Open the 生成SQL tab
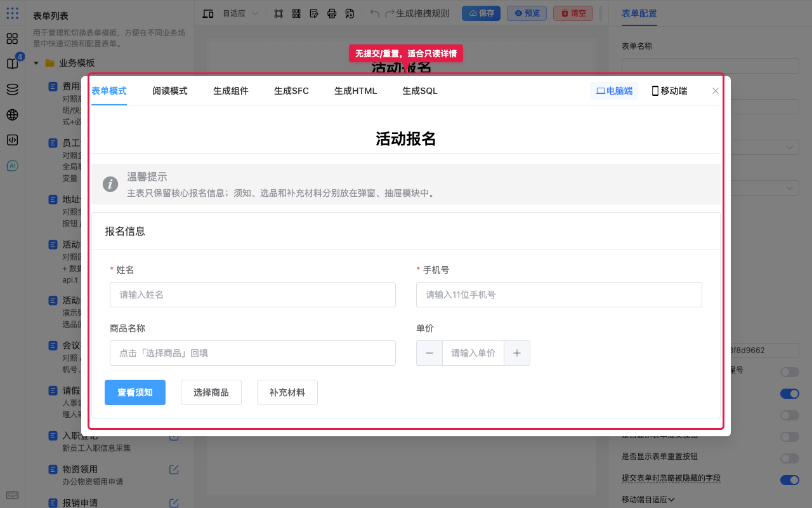Viewport: 812px width, 508px height. click(x=420, y=91)
